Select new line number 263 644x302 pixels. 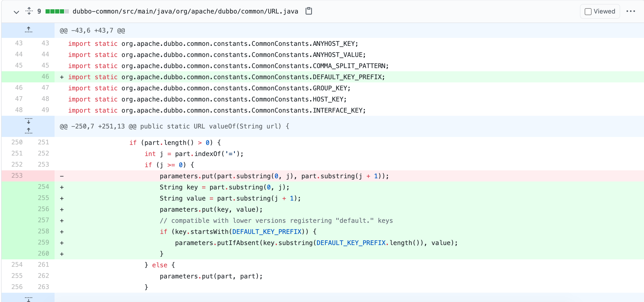click(43, 287)
